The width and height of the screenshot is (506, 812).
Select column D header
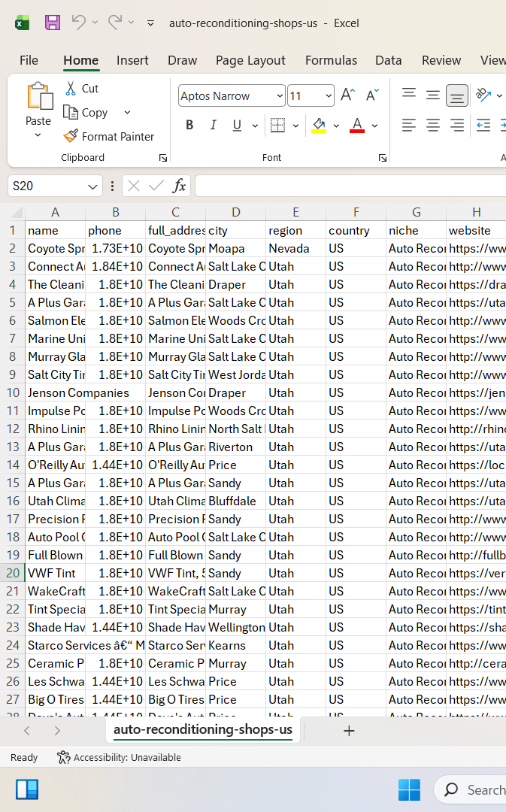[x=235, y=212]
